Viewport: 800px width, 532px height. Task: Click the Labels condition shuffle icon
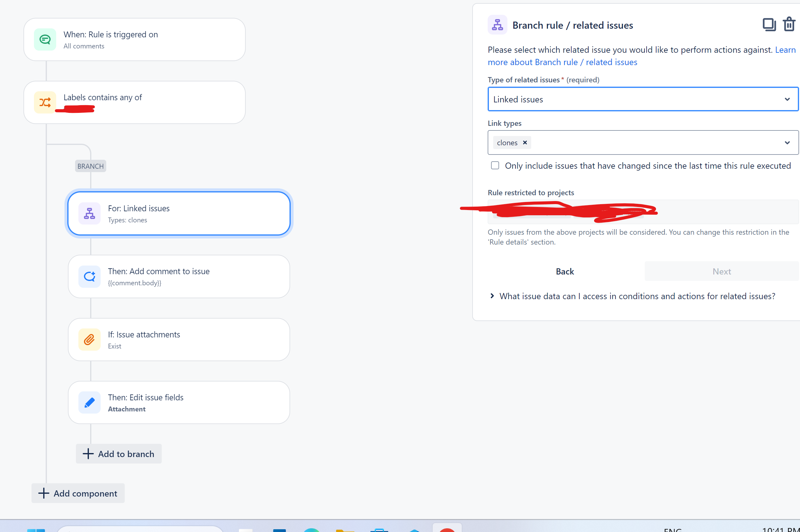coord(45,102)
